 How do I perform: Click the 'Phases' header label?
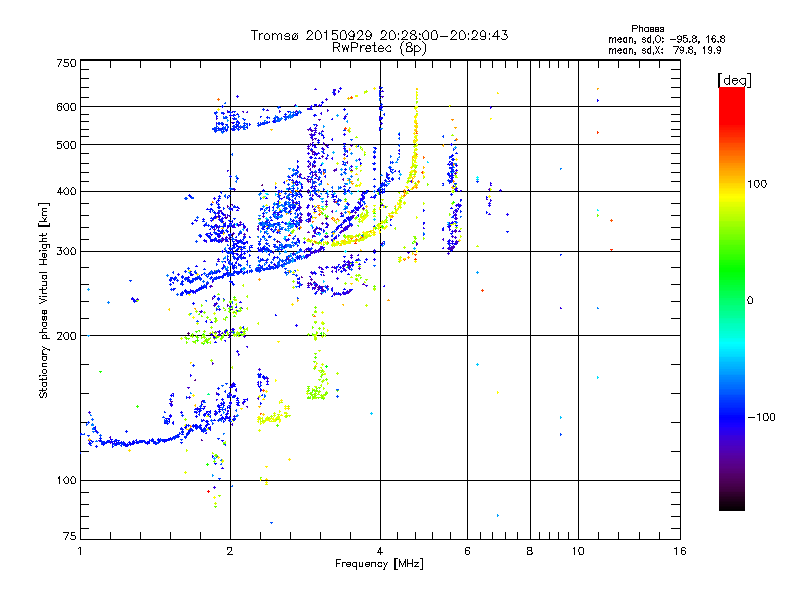tap(647, 29)
